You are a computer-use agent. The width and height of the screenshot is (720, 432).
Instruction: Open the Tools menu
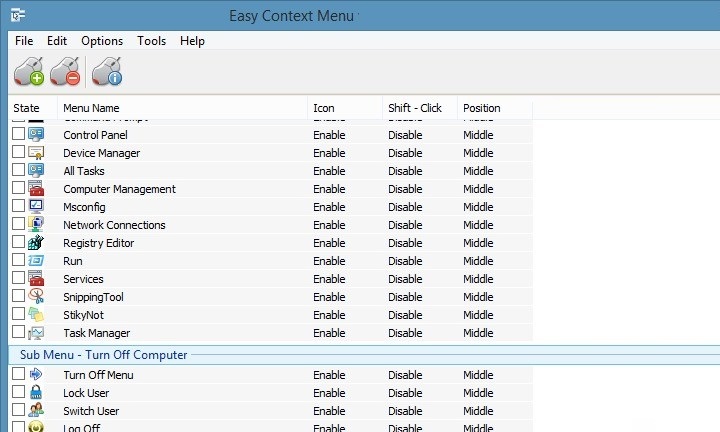pos(152,41)
